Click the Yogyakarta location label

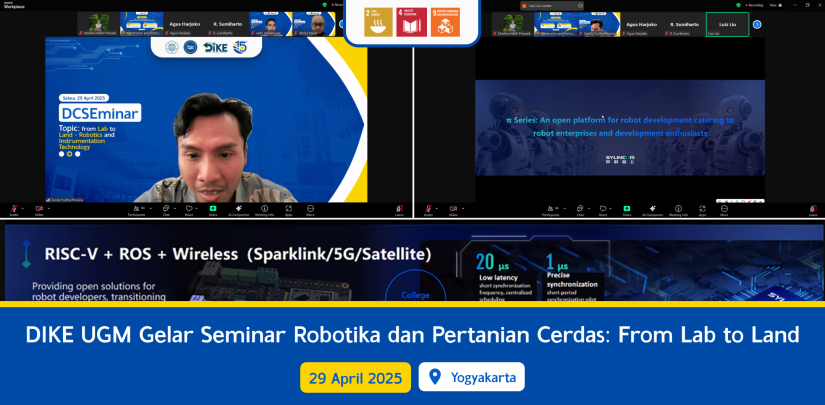click(471, 377)
